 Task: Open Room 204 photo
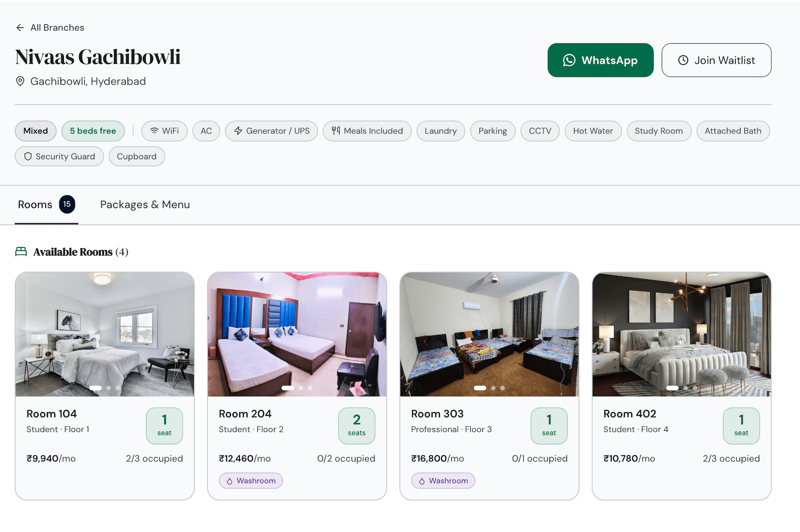pos(297,334)
